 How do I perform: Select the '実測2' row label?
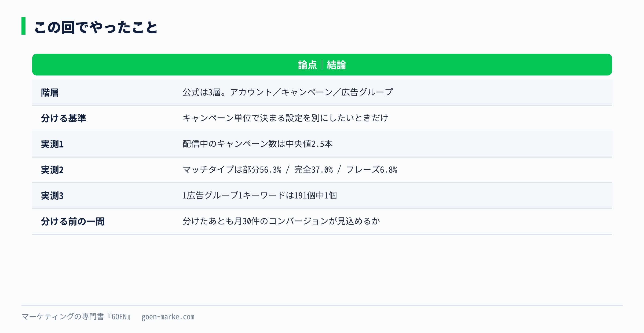click(x=52, y=170)
